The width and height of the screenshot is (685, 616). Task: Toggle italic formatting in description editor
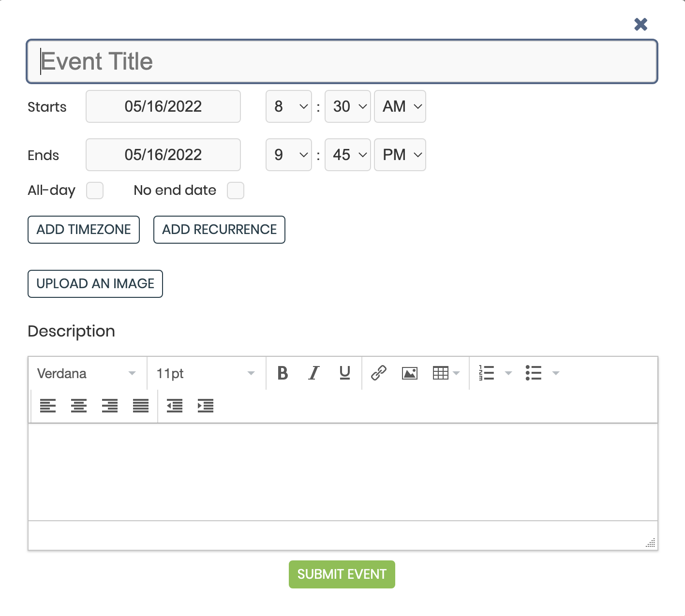tap(314, 373)
